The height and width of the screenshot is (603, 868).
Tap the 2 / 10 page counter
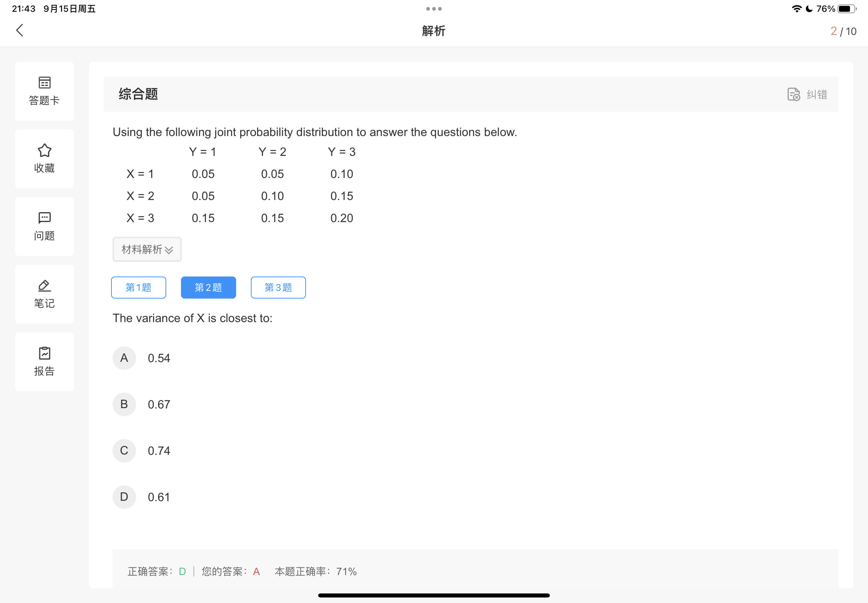point(843,31)
